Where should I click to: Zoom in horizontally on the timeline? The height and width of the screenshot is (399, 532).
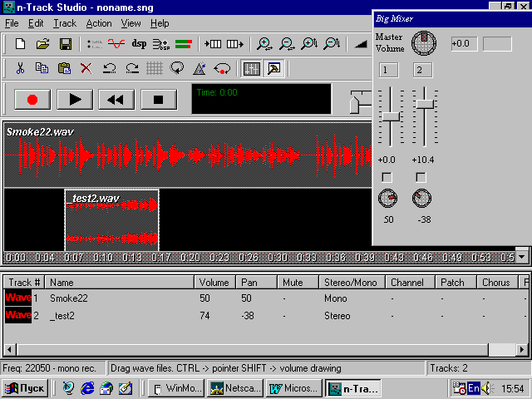pyautogui.click(x=264, y=44)
